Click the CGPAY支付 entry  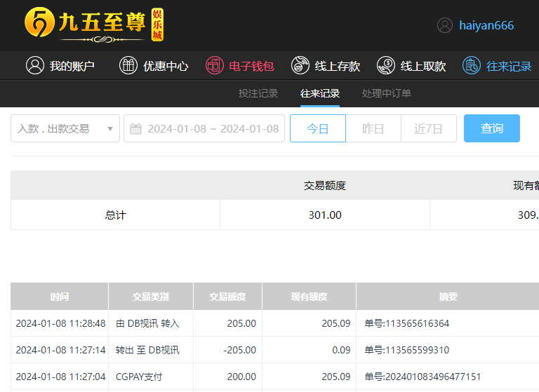pyautogui.click(x=139, y=377)
